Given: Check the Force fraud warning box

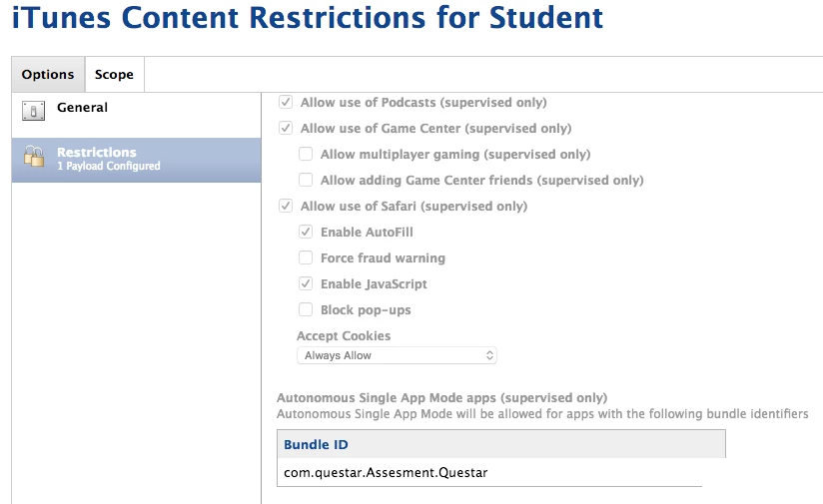Looking at the screenshot, I should pyautogui.click(x=306, y=258).
